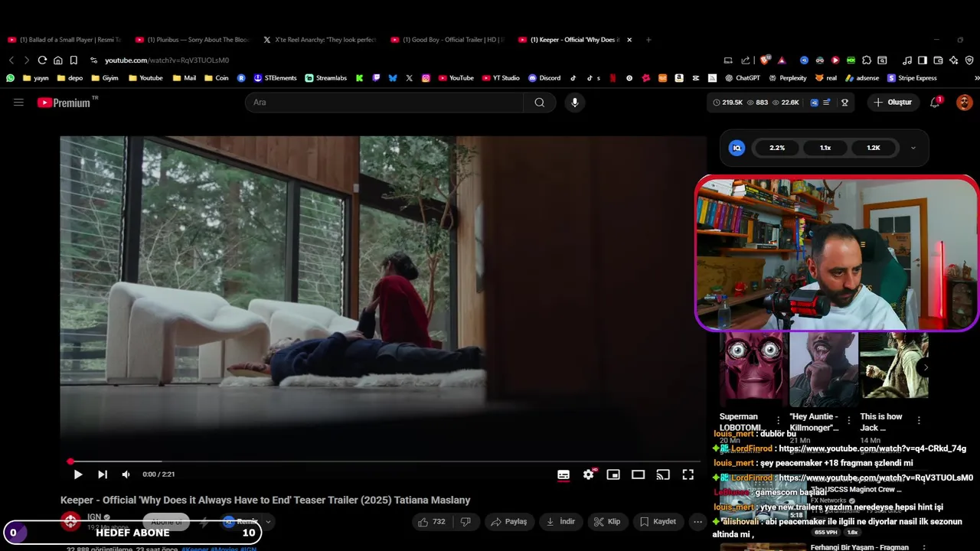The width and height of the screenshot is (980, 551).
Task: Click the IQ badge icon
Action: coord(737,148)
